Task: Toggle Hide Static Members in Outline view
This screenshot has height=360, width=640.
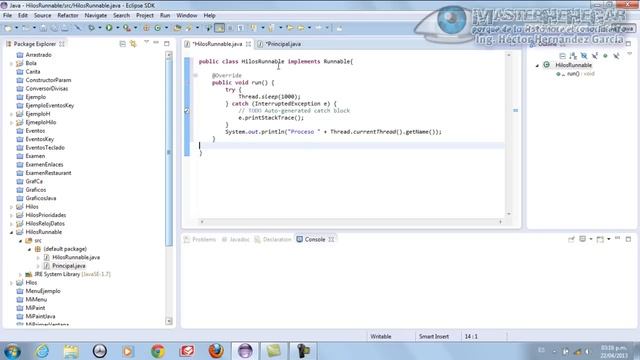Action: click(x=595, y=56)
